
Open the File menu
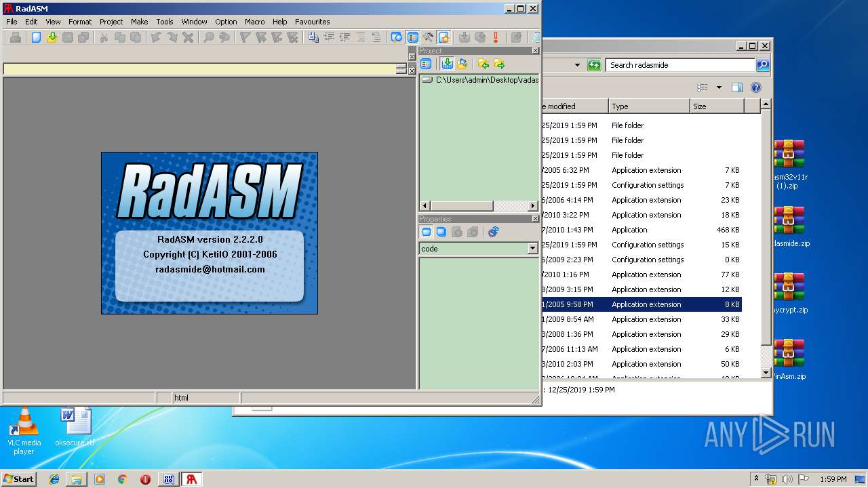click(12, 22)
